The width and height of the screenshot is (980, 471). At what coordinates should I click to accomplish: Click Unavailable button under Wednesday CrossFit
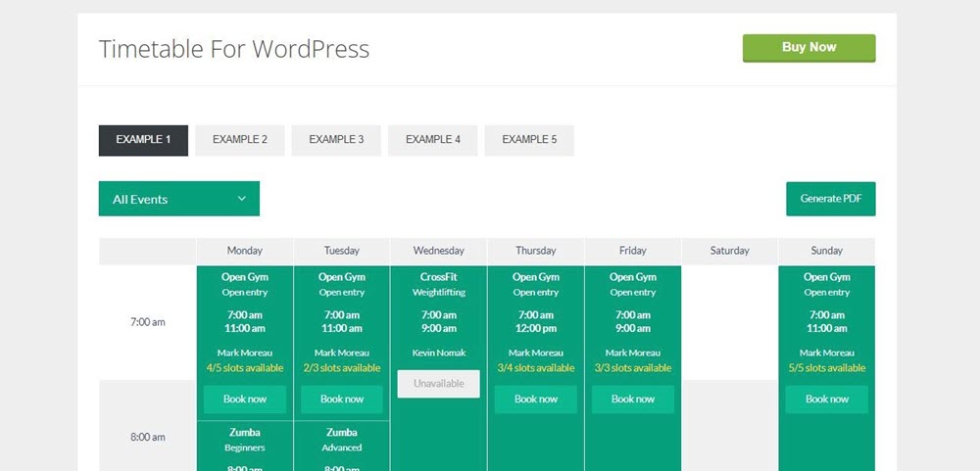(438, 384)
